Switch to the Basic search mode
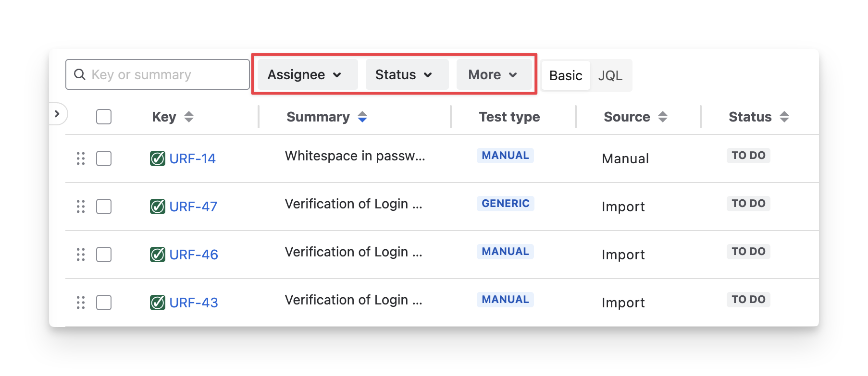Screen dimensions: 868x376 (566, 75)
